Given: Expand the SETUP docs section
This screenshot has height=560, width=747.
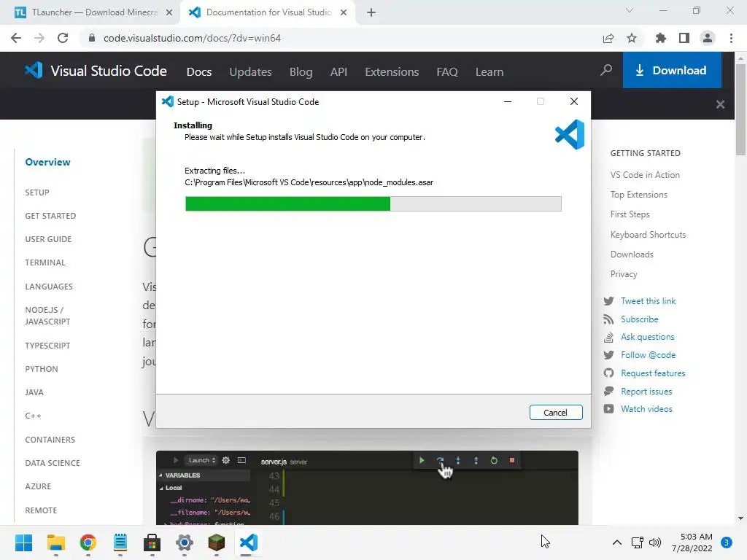Looking at the screenshot, I should pos(37,192).
